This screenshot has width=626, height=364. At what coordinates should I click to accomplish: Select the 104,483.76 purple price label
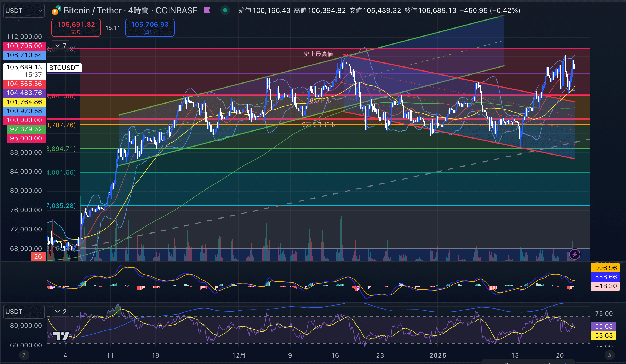(25, 93)
